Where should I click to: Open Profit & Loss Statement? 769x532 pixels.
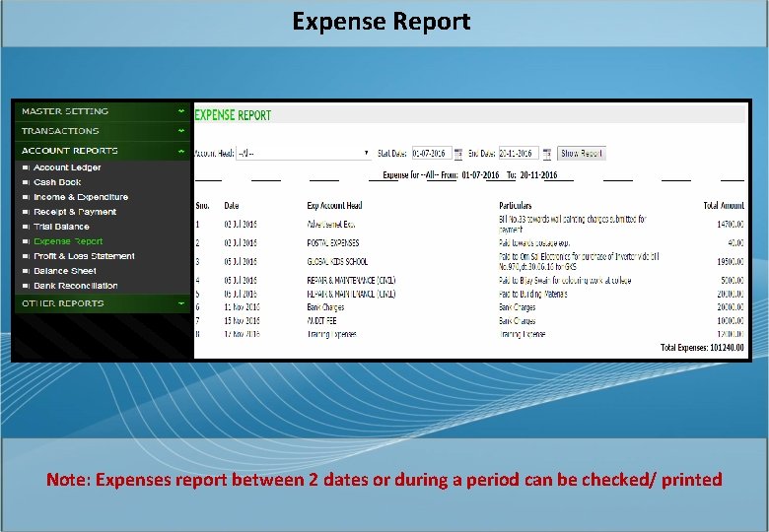pyautogui.click(x=84, y=256)
